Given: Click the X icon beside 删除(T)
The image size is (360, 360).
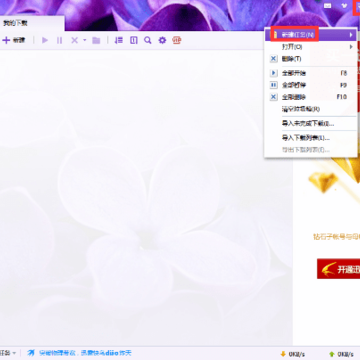Looking at the screenshot, I should 273,59.
